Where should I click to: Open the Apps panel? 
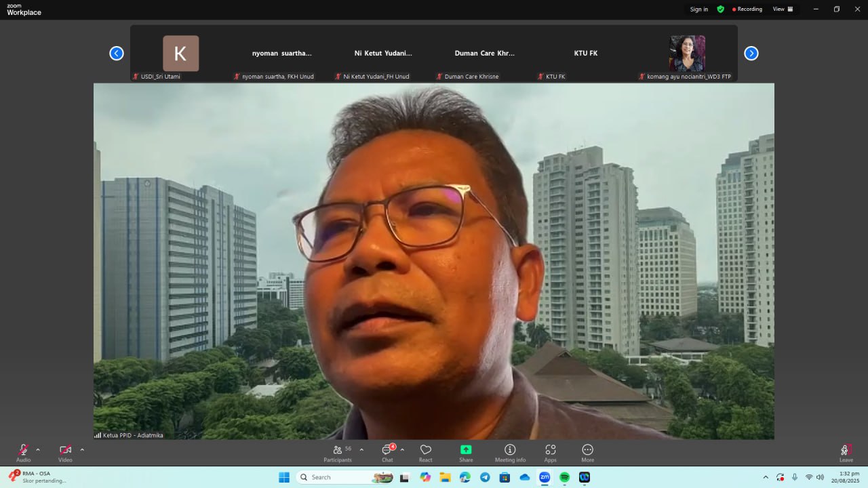550,453
